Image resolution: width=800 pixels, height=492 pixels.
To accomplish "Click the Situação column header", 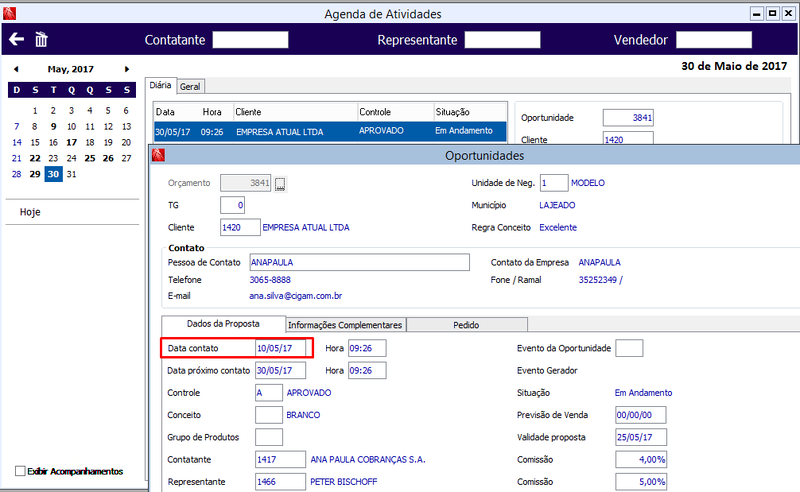I will (x=470, y=112).
